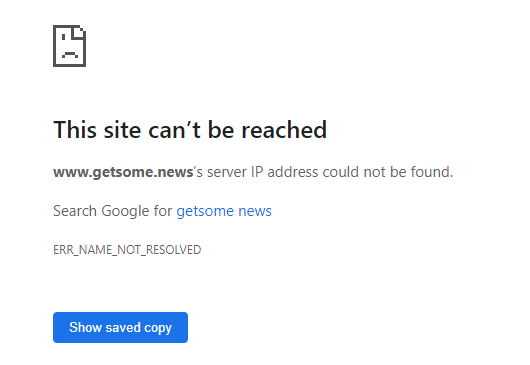Click the word "This" in the heading
Viewport: 530px width, 365px height.
75,129
